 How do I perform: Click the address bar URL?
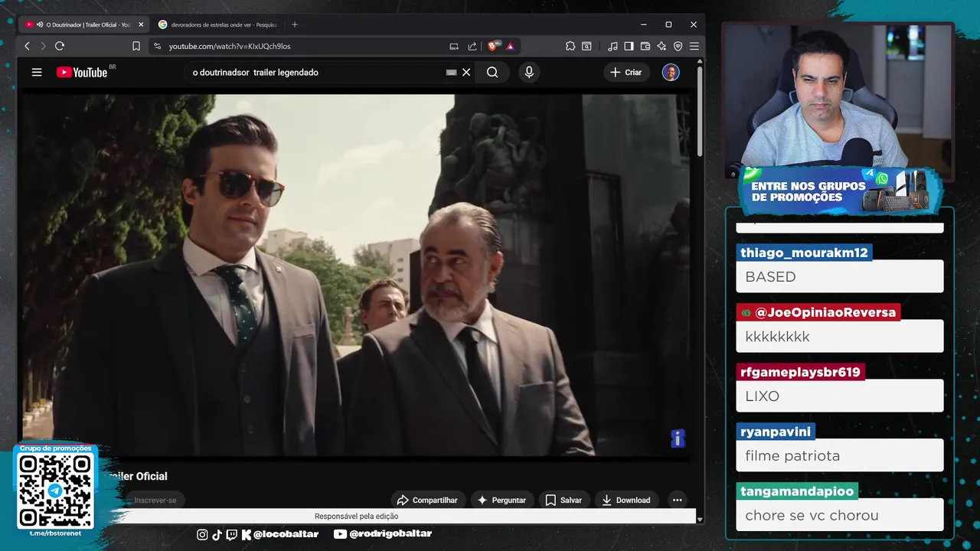[x=230, y=46]
